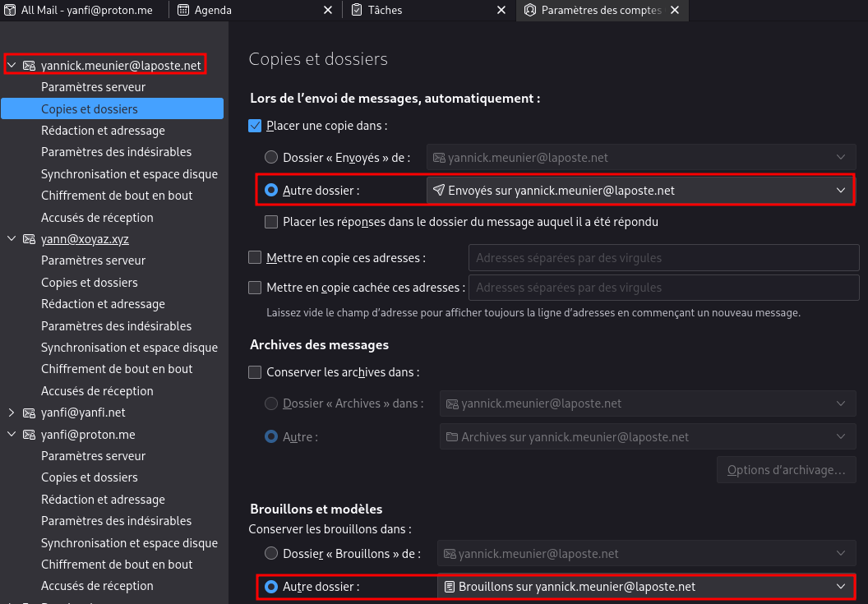Click the Mettre en copie addresses input field
Viewport: 868px width, 604px height.
(663, 258)
